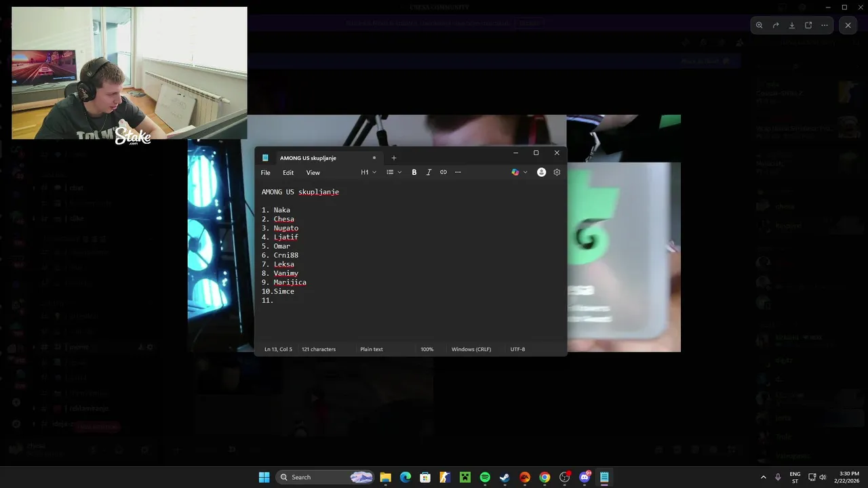Open Google Chrome from the taskbar
Viewport: 868px width, 488px height.
[x=545, y=477]
